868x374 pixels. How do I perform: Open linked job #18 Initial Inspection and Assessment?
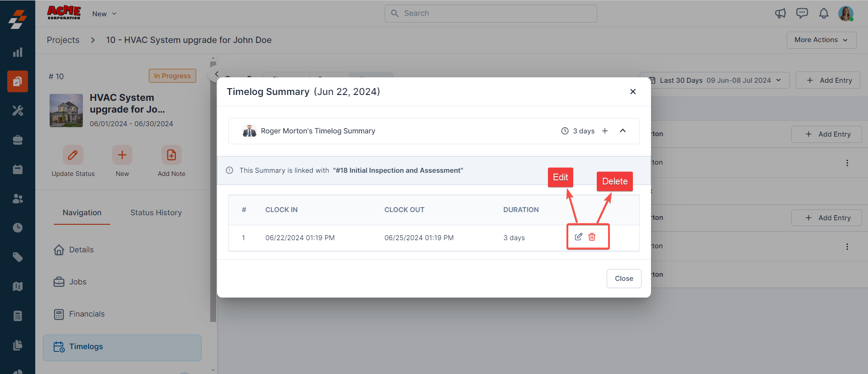click(398, 170)
